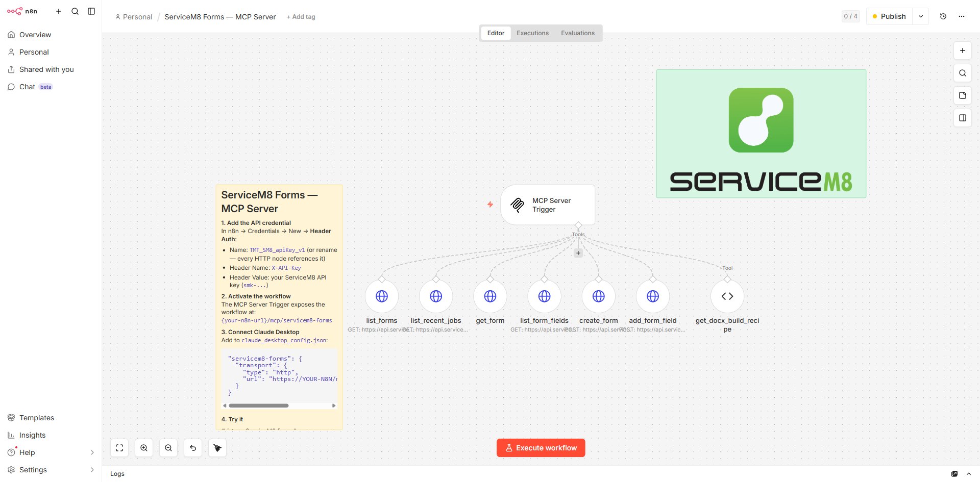Pop out the logs panel

pyautogui.click(x=954, y=474)
